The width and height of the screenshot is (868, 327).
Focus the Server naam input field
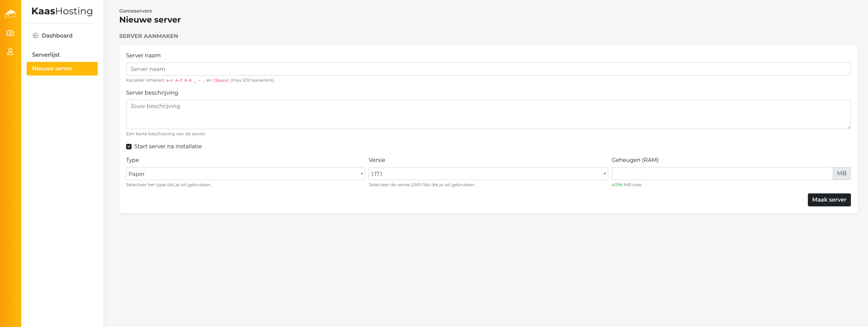click(488, 69)
